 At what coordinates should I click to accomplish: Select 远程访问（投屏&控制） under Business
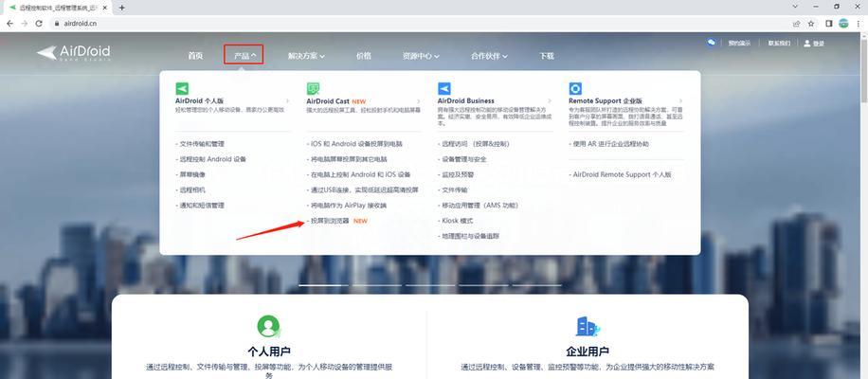pos(473,144)
